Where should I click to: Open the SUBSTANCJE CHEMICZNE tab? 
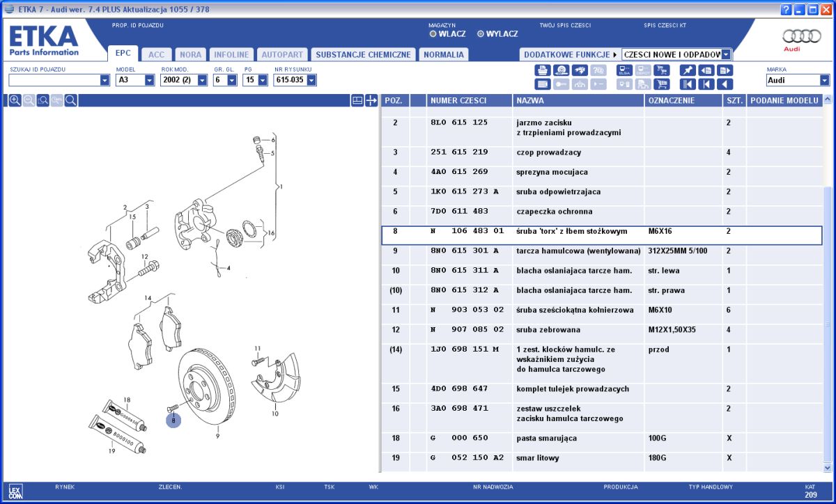point(363,54)
